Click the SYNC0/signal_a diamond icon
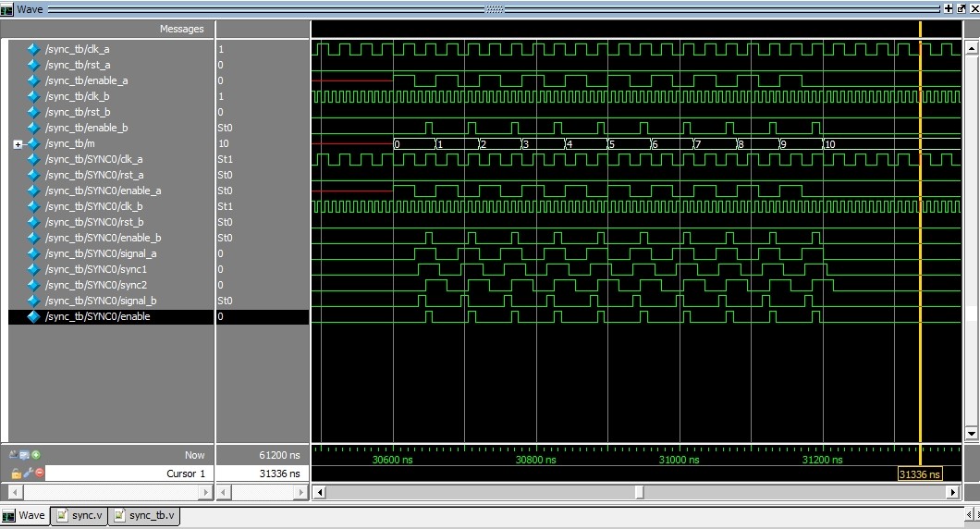980x529 pixels. pos(34,253)
